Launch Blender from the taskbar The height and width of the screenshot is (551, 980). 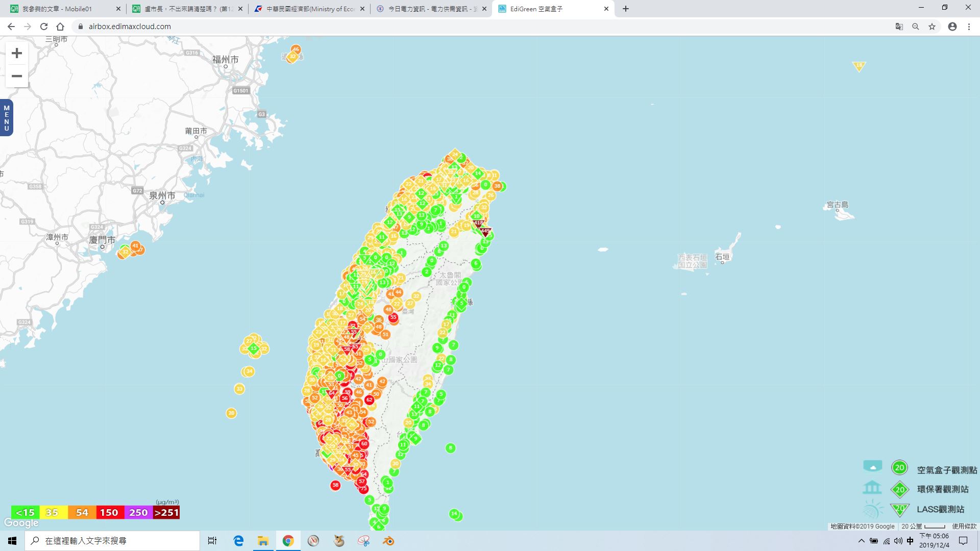(x=389, y=541)
